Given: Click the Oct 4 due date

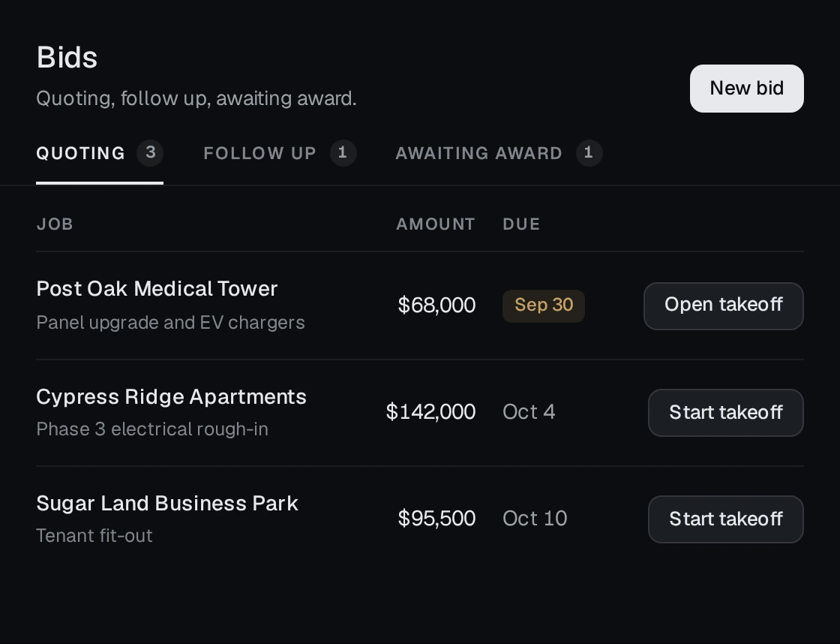Looking at the screenshot, I should tap(529, 412).
